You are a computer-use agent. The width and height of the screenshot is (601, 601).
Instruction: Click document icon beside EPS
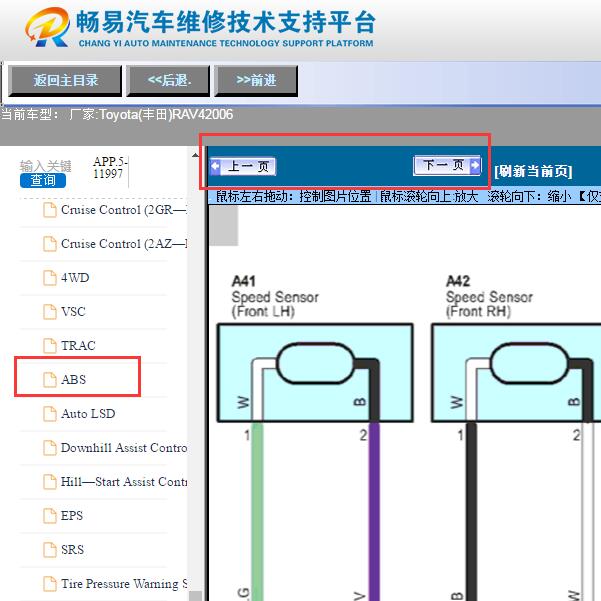50,516
